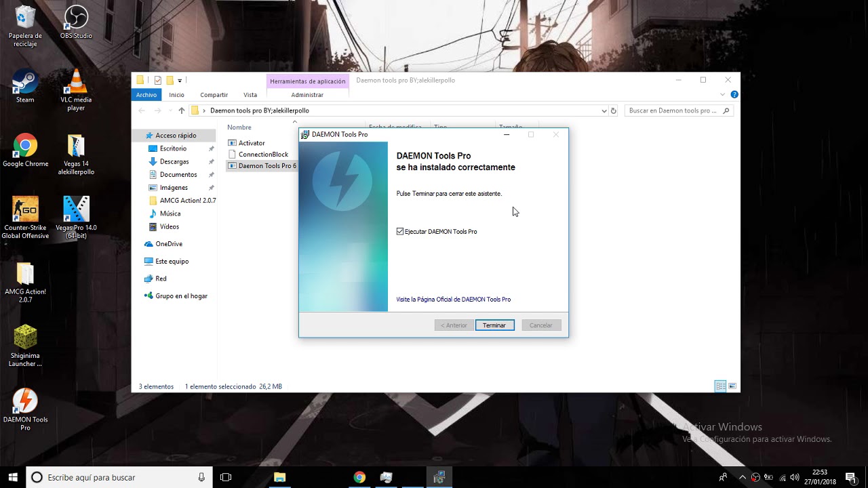This screenshot has height=488, width=868.
Task: Open Grupo en el hogar in navigation pane
Action: point(181,296)
